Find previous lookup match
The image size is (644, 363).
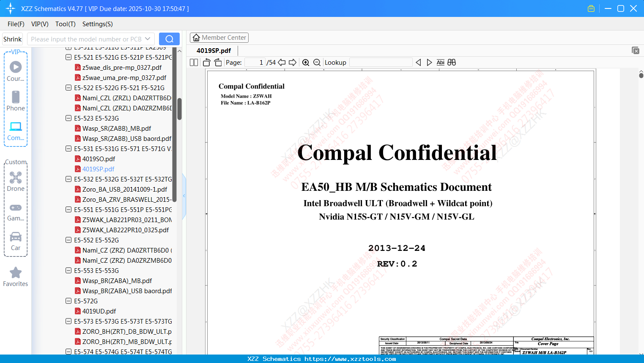[418, 63]
